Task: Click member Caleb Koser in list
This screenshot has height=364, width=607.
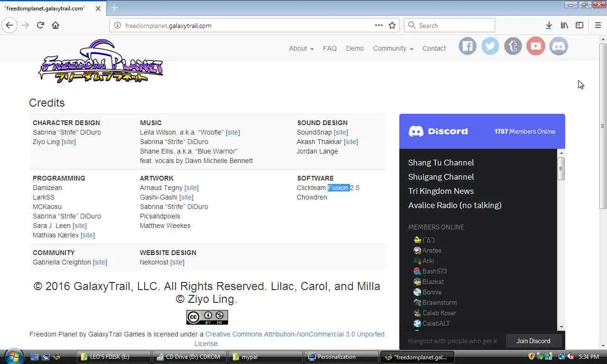Action: [435, 313]
